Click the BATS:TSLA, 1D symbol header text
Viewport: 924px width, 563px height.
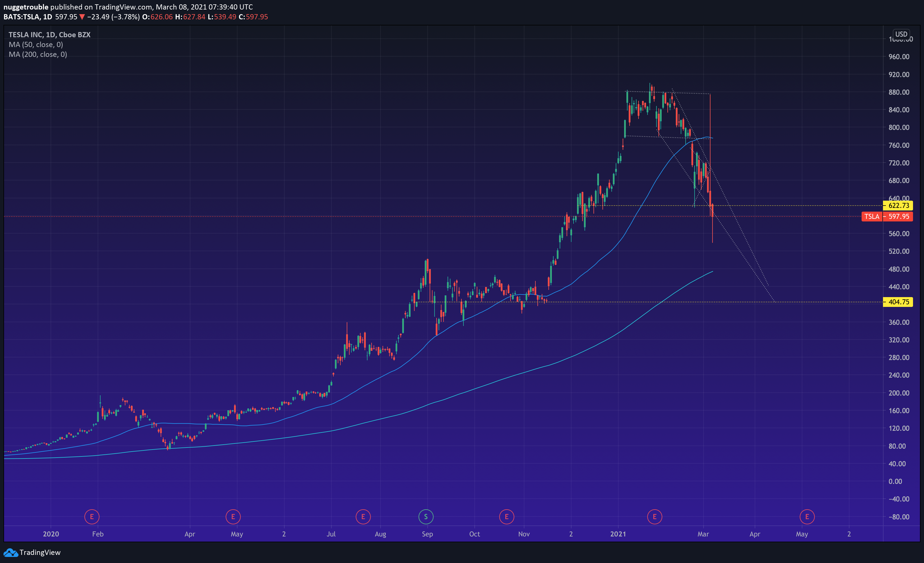click(x=28, y=17)
